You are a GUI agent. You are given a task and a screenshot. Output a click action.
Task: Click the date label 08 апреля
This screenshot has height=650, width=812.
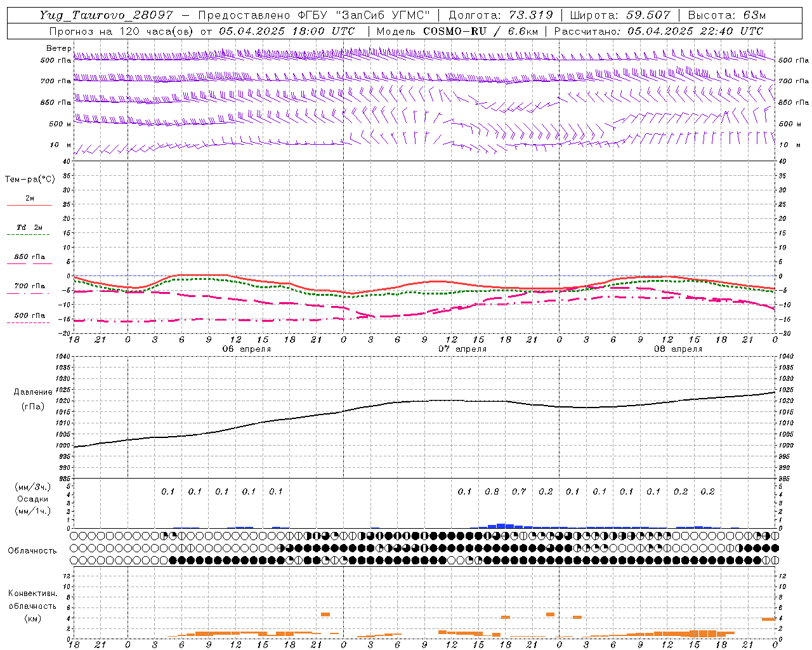pos(678,349)
